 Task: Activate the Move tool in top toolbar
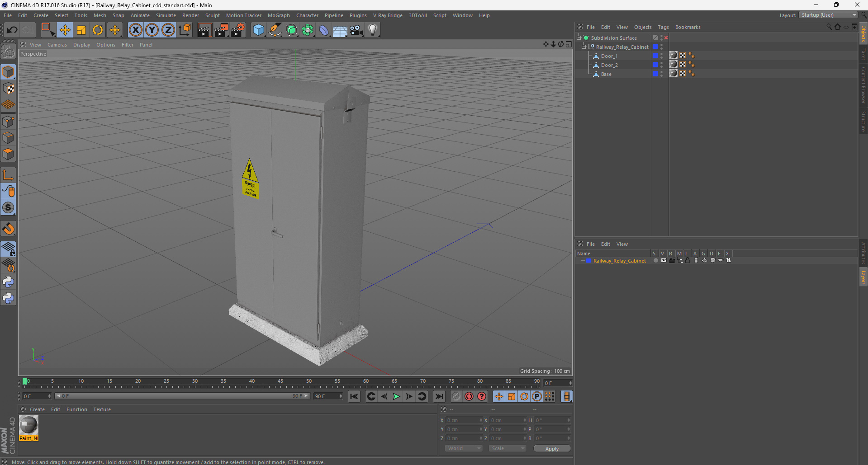coord(65,30)
